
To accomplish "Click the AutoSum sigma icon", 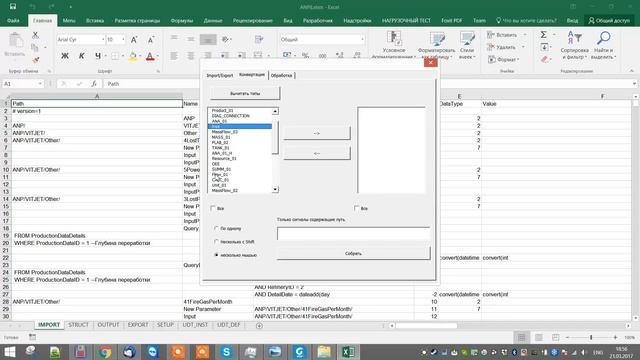I will click(544, 35).
